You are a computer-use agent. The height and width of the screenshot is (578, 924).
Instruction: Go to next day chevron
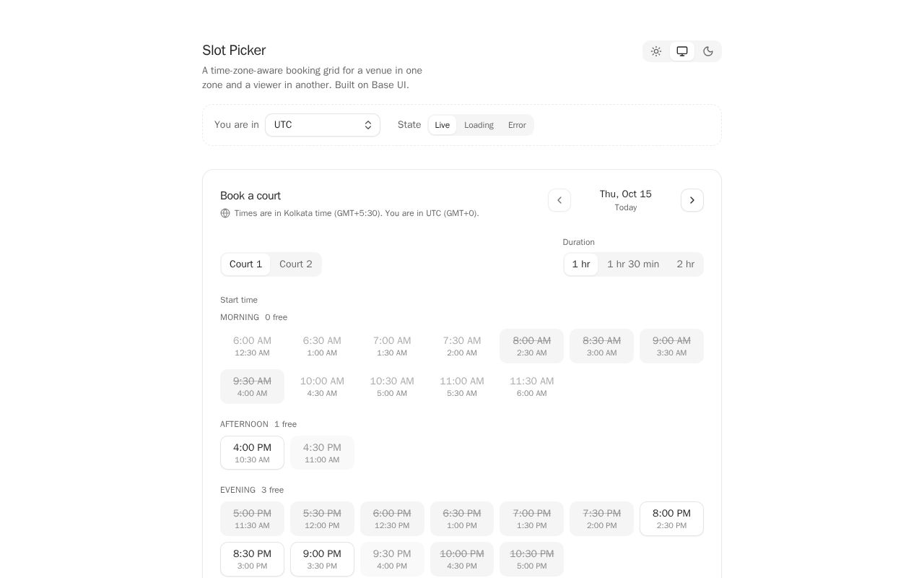point(692,200)
